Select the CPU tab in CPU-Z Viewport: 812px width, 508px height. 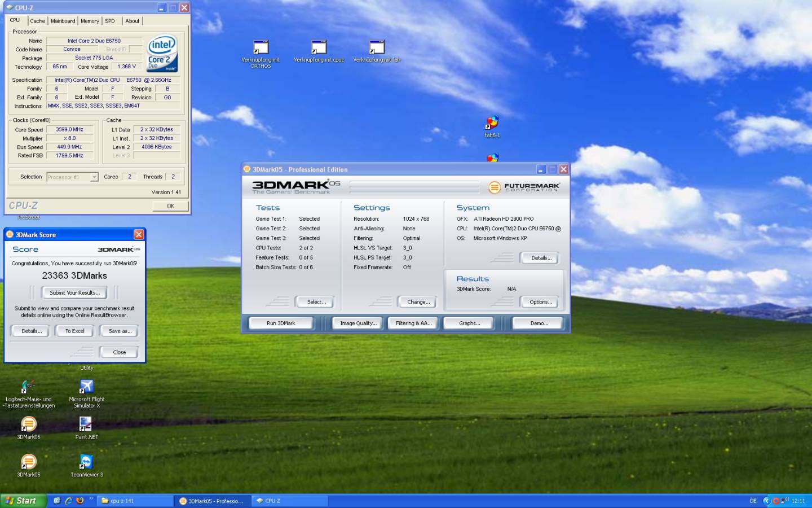click(x=15, y=20)
